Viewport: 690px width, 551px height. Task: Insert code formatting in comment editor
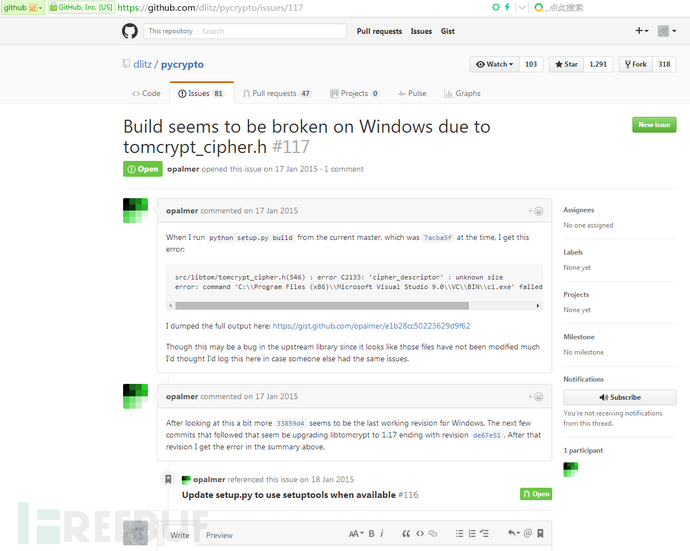click(x=420, y=534)
